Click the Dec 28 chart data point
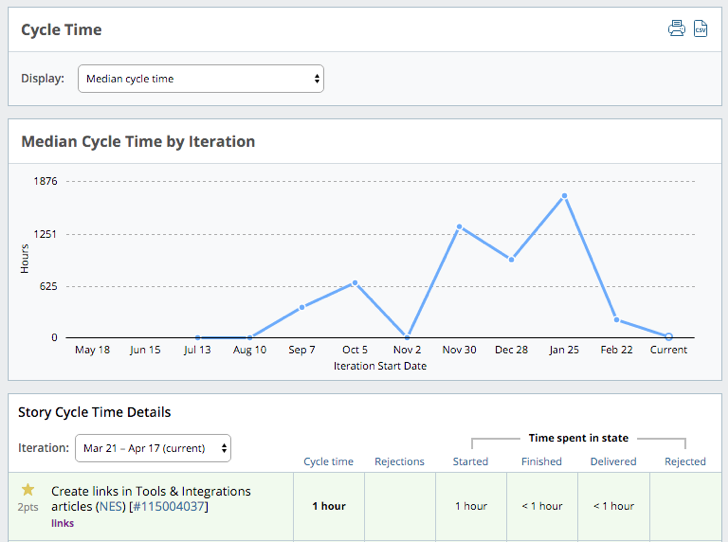 tap(512, 259)
